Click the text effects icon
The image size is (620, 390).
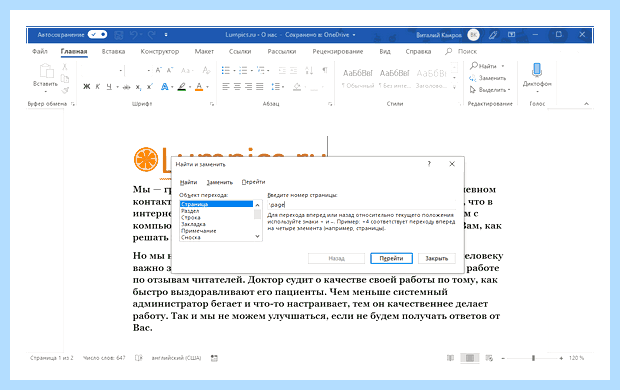tap(164, 87)
